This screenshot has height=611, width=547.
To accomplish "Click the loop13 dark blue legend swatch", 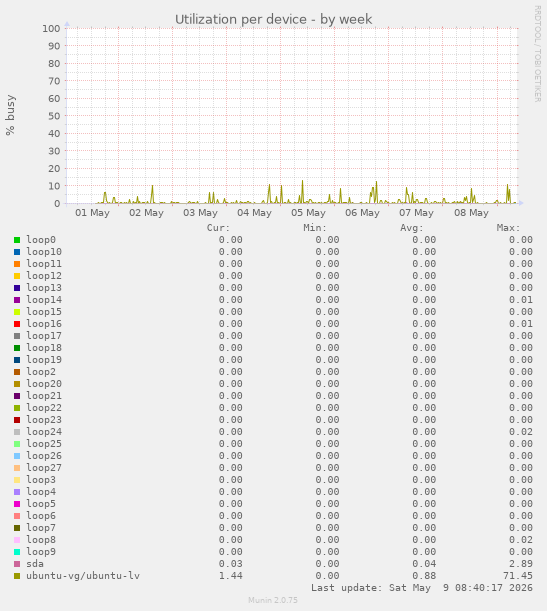I will coord(17,288).
